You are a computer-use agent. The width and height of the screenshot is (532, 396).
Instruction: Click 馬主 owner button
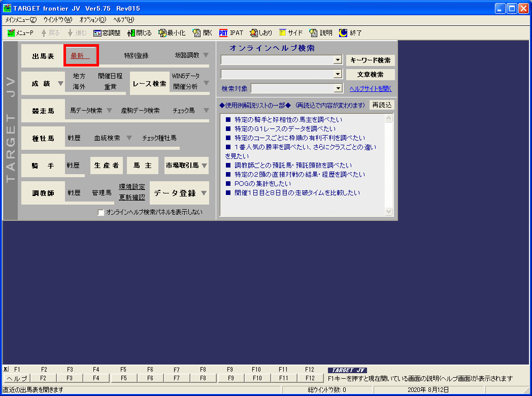(x=143, y=166)
